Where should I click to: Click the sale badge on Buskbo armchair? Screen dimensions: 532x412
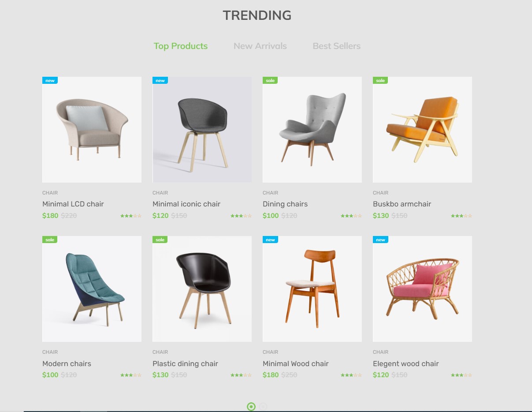[380, 80]
